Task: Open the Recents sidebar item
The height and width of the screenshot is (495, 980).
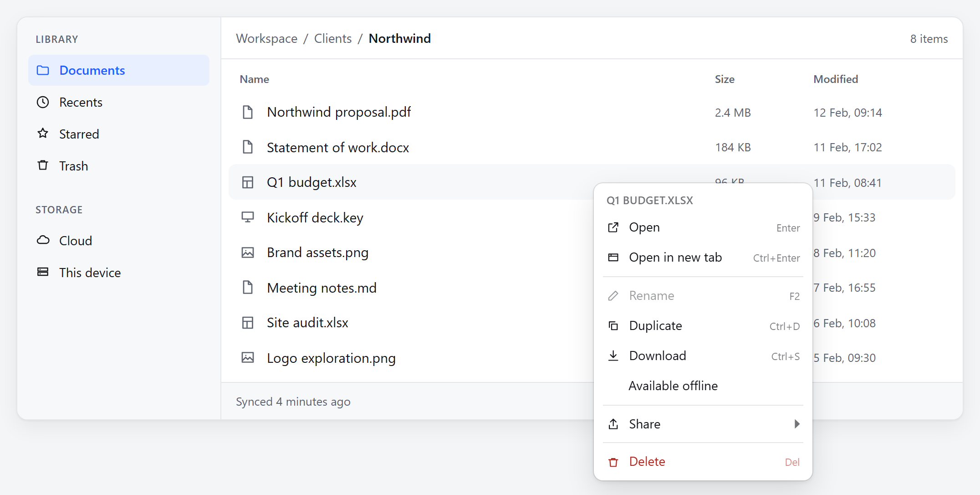Action: [119, 102]
